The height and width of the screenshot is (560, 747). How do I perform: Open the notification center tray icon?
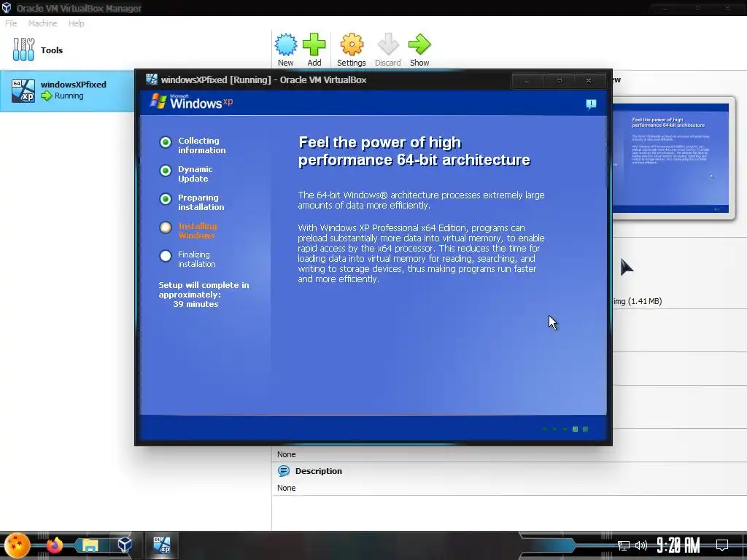click(x=722, y=545)
